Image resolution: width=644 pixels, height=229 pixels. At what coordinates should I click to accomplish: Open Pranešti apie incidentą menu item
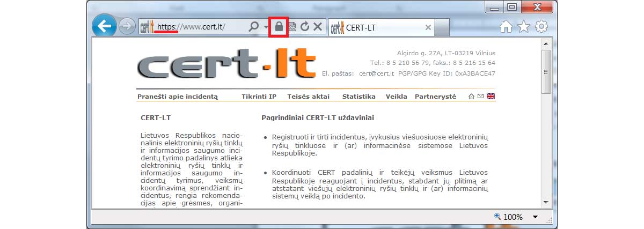click(178, 97)
